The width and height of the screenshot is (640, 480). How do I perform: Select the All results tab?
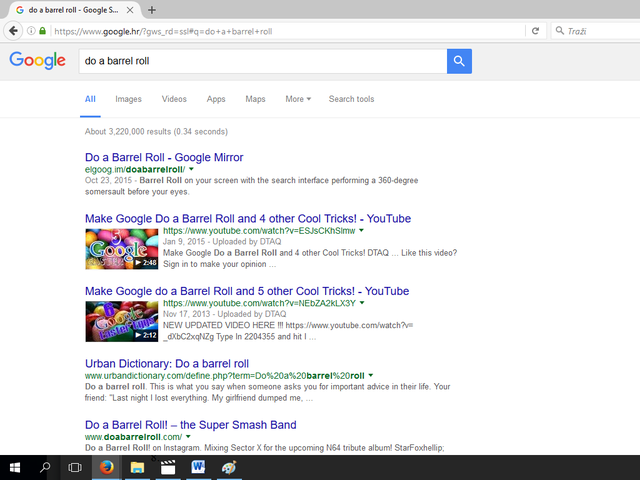point(90,99)
